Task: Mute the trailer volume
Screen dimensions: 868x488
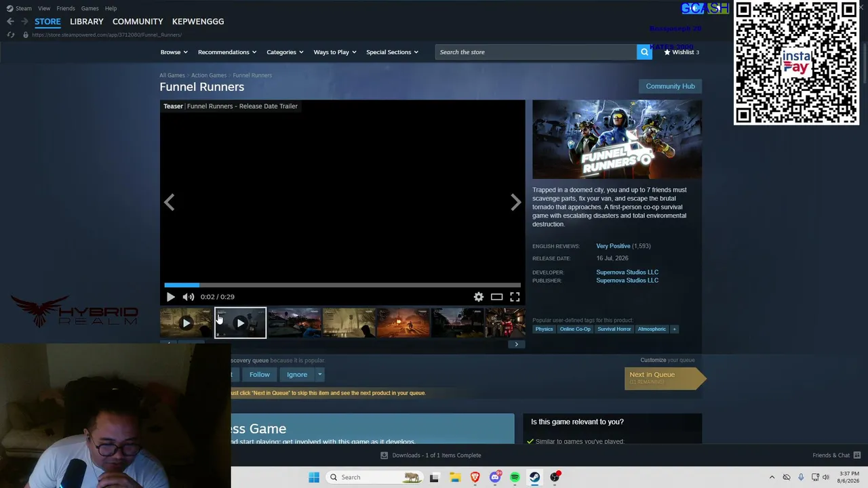Action: [x=189, y=297]
